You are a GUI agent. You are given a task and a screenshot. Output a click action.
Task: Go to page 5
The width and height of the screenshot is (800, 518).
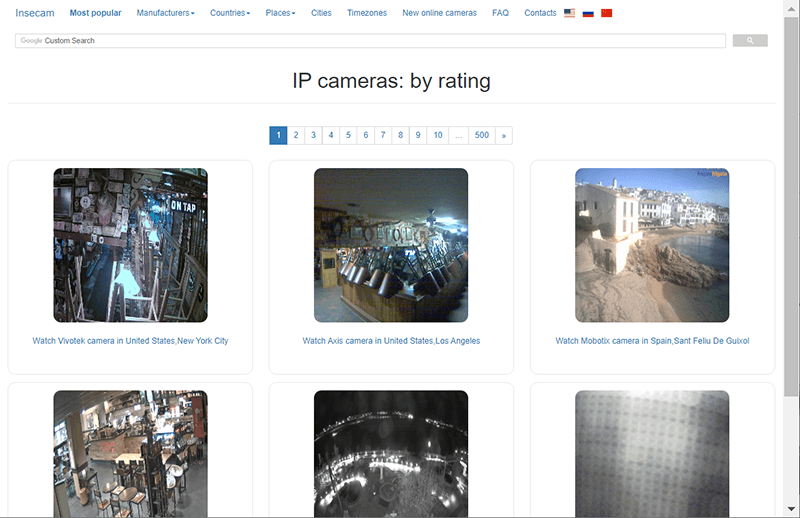(x=348, y=135)
